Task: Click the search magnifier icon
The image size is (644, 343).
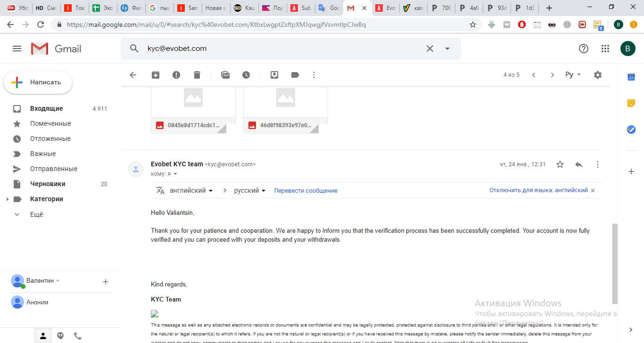Action: point(134,48)
